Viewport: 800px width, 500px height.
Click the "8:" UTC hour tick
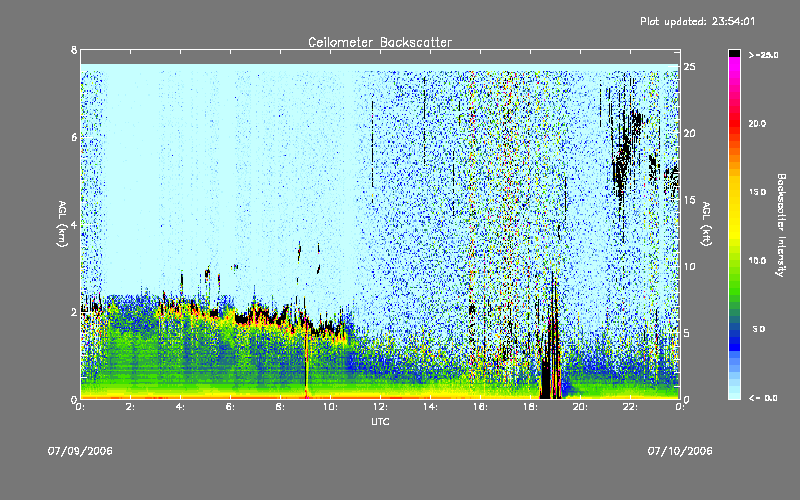click(x=281, y=407)
